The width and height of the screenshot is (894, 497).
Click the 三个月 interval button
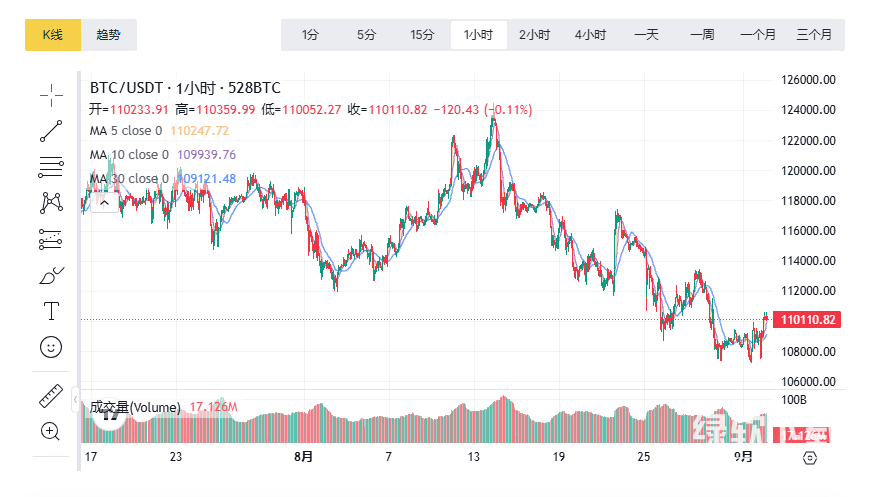pos(814,35)
